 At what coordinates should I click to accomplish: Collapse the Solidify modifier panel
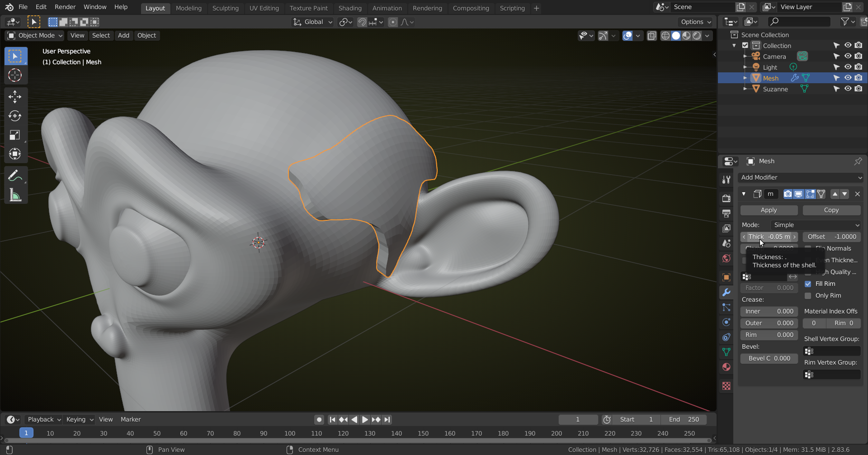744,194
